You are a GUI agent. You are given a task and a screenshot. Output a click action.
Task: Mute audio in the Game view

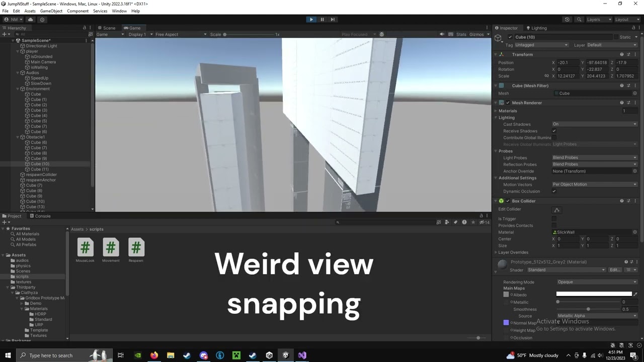(442, 34)
